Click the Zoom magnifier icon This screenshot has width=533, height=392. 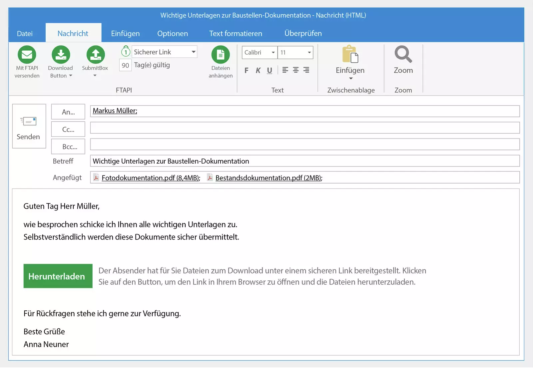403,54
